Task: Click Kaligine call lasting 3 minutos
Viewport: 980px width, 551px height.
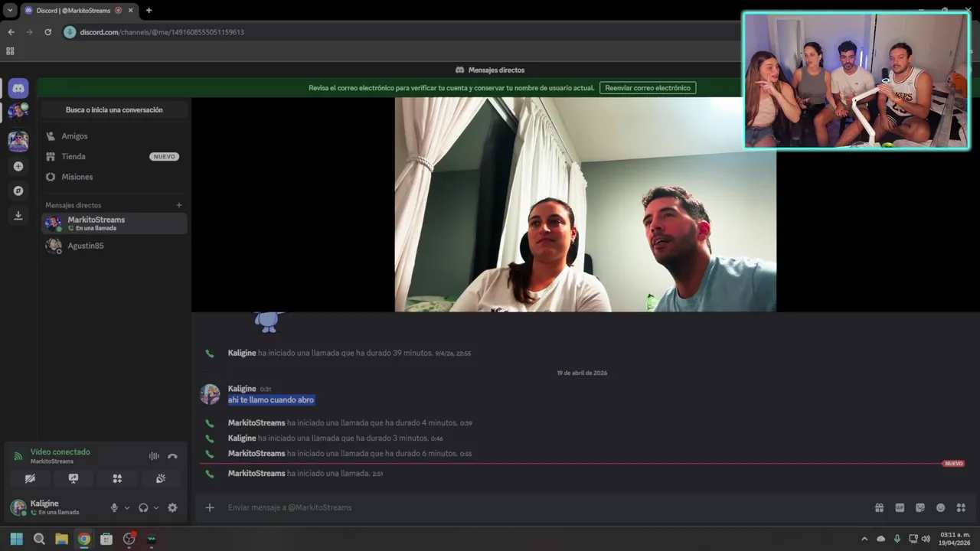Action: pyautogui.click(x=335, y=439)
